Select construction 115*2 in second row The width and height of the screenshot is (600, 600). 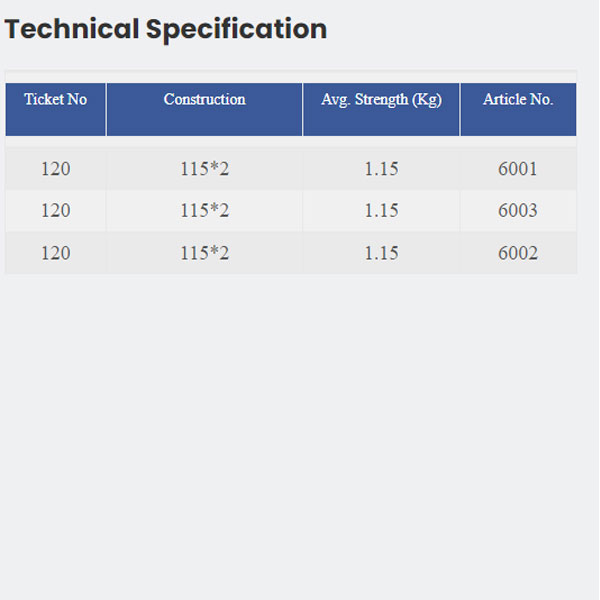point(204,210)
